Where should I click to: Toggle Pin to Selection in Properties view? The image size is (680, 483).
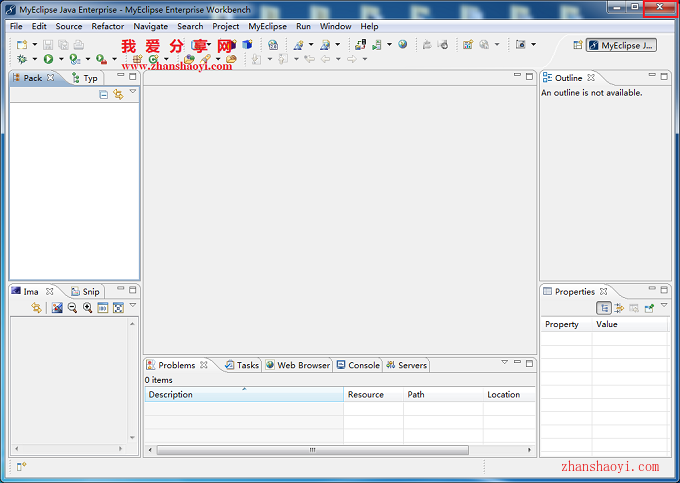649,308
